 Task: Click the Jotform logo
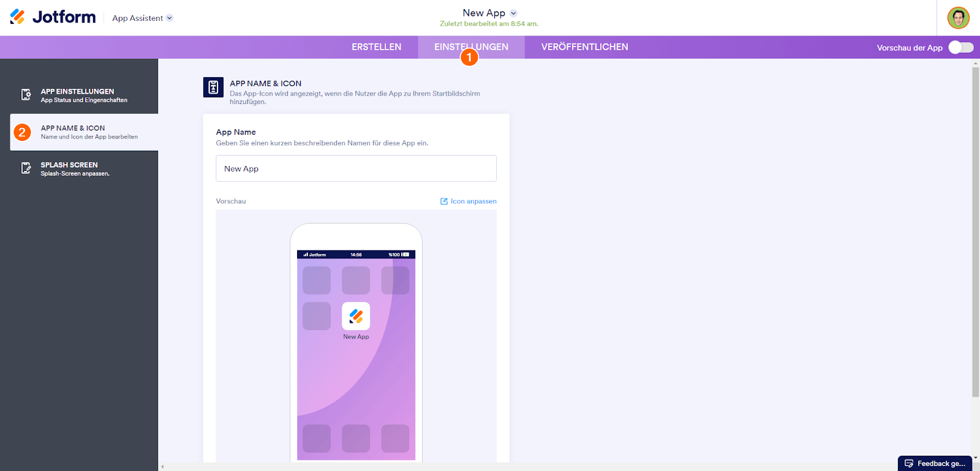point(53,17)
